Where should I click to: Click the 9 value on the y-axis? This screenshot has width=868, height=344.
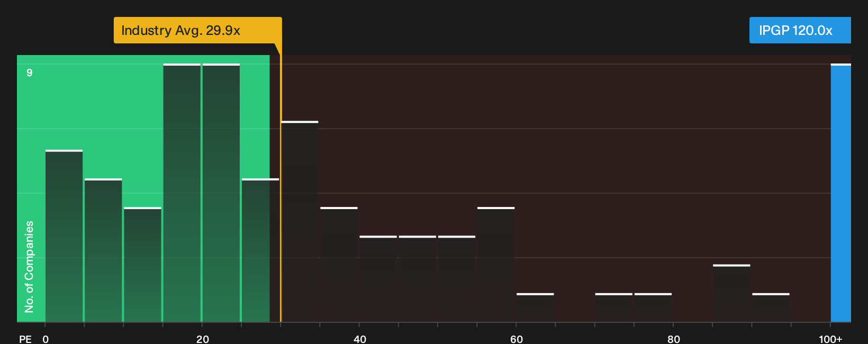pyautogui.click(x=30, y=73)
